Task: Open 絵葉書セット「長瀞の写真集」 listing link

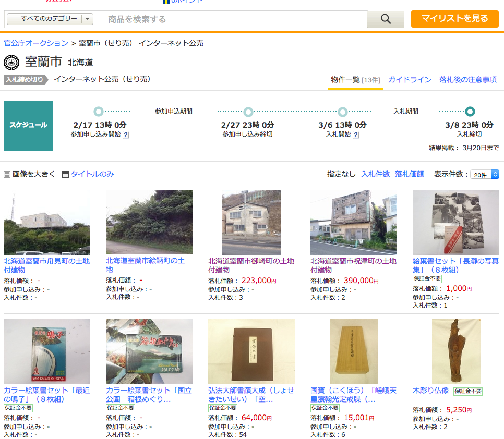Action: [455, 265]
